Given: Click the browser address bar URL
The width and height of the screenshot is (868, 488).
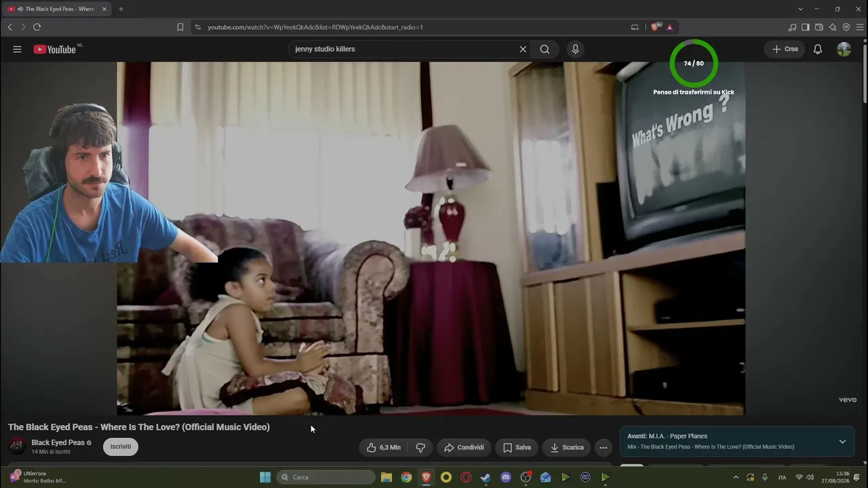Looking at the screenshot, I should tap(315, 27).
